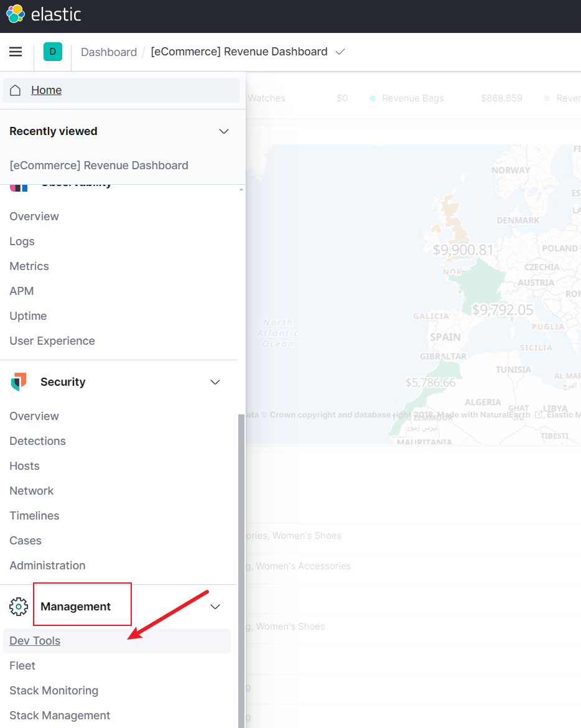The height and width of the screenshot is (728, 581).
Task: Open Dev Tools under Management
Action: [35, 641]
